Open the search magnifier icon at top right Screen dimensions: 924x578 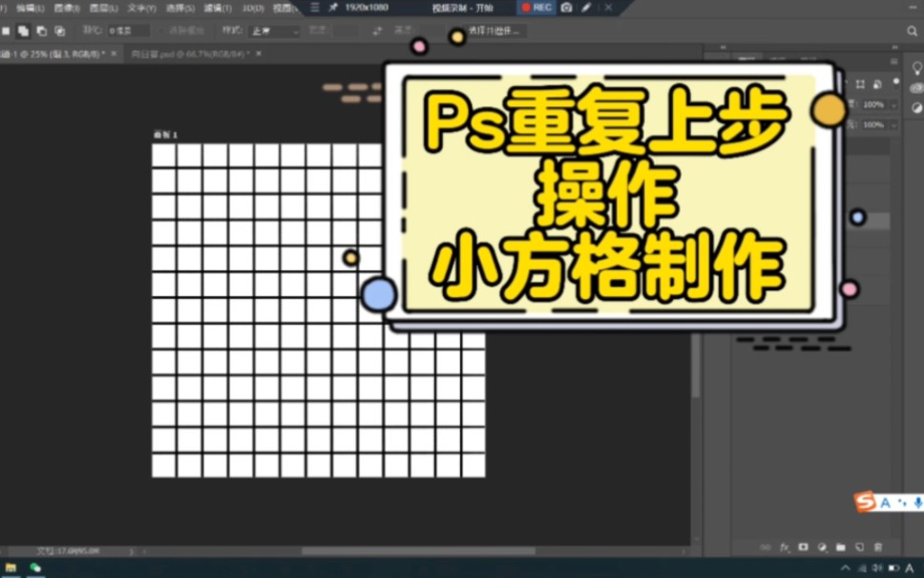[912, 30]
